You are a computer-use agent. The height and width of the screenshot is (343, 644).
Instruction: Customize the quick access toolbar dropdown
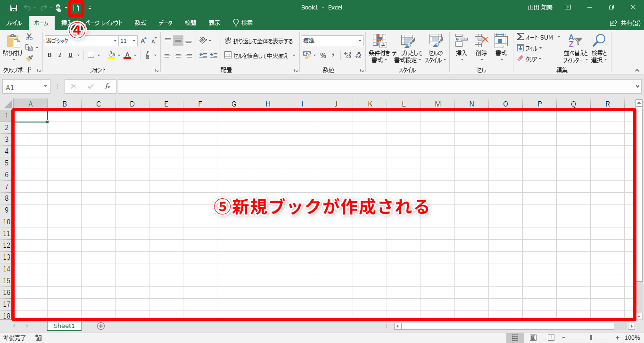click(x=90, y=8)
